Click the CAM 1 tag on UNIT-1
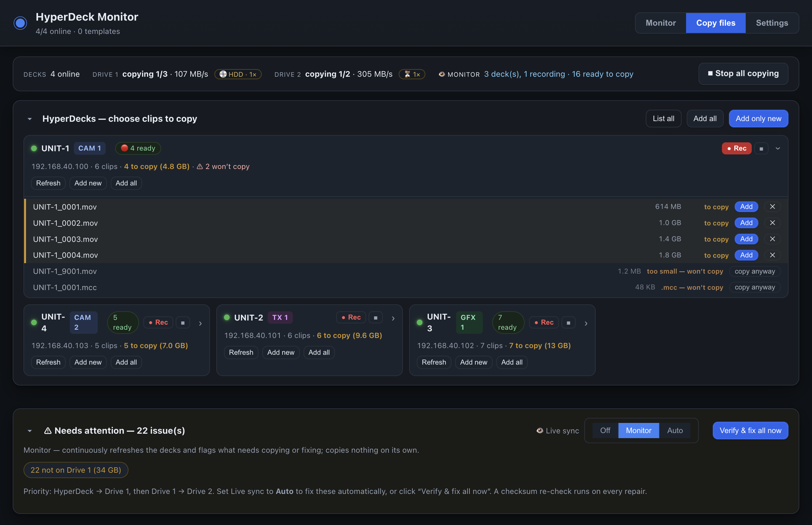 pos(90,148)
